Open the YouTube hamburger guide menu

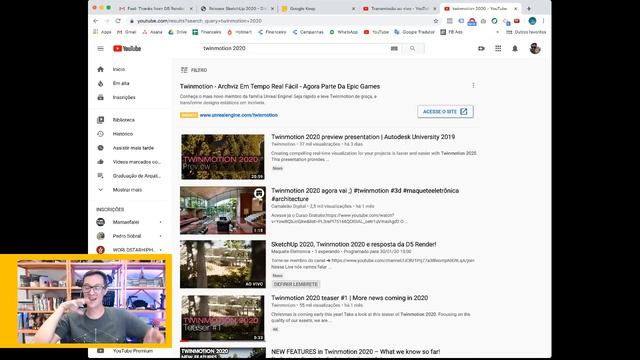100,49
